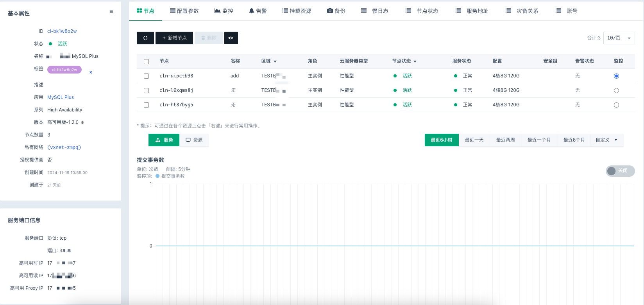Click the disabled delete button
The image size is (644, 305).
click(x=209, y=38)
